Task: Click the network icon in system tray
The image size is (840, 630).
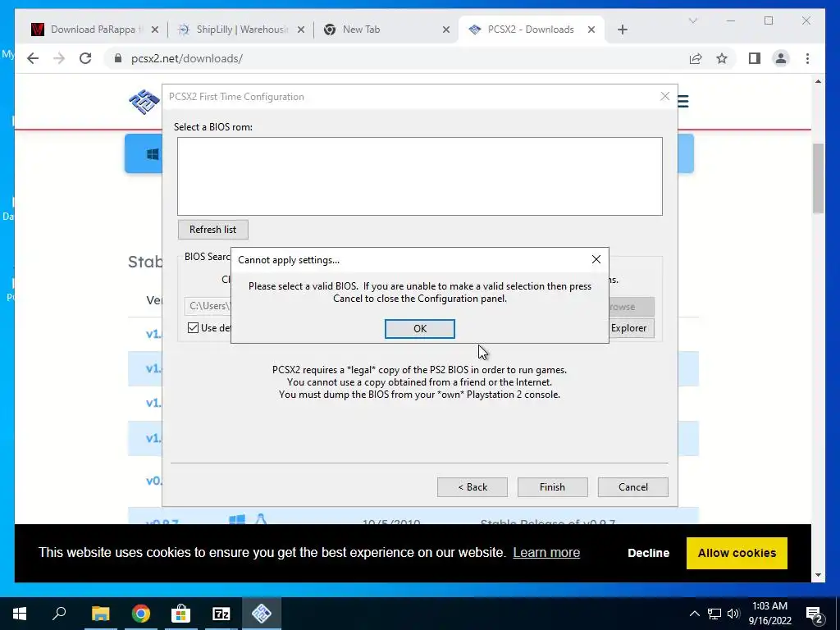Action: pyautogui.click(x=714, y=614)
